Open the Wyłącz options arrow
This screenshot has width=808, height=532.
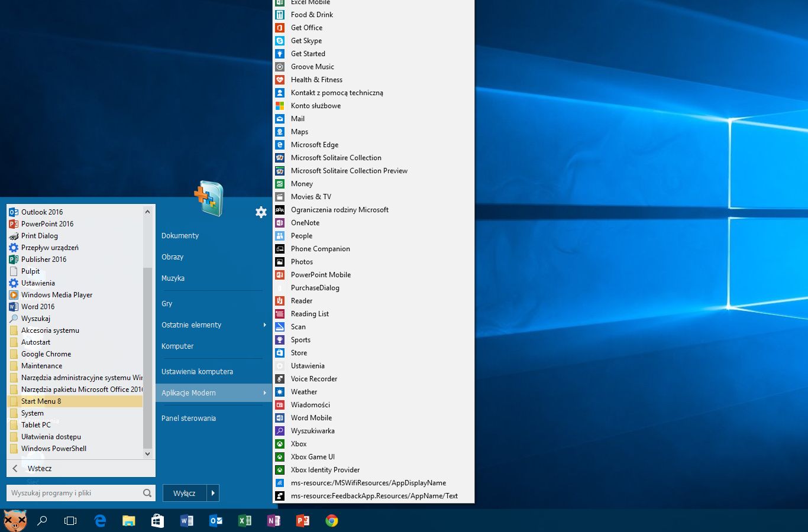click(x=213, y=493)
